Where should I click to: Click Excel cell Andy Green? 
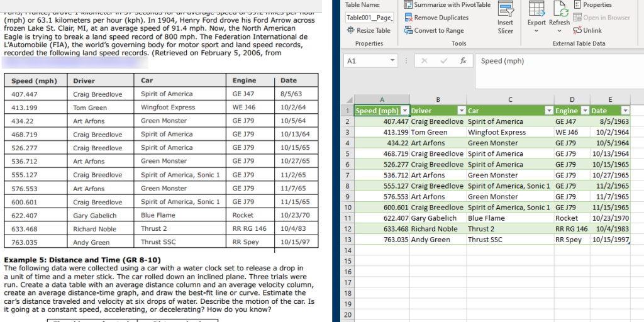[438, 240]
